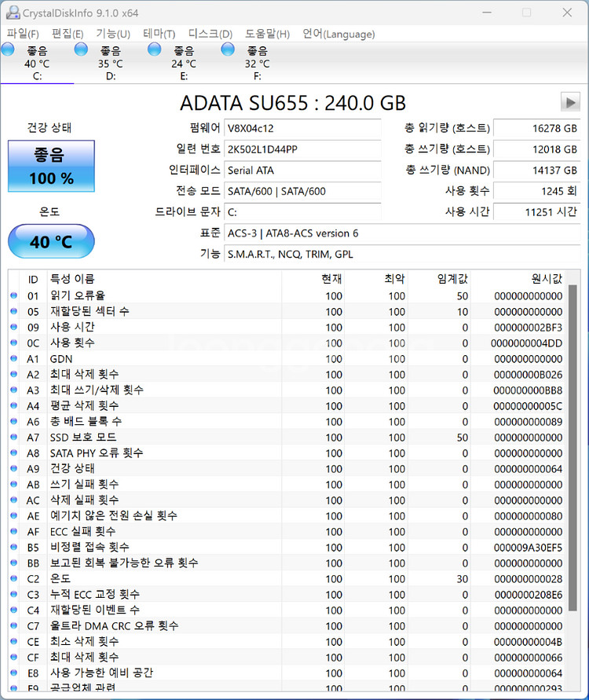
Task: Click status dot for AF ECC 실패 횟수
Action: [x=14, y=531]
